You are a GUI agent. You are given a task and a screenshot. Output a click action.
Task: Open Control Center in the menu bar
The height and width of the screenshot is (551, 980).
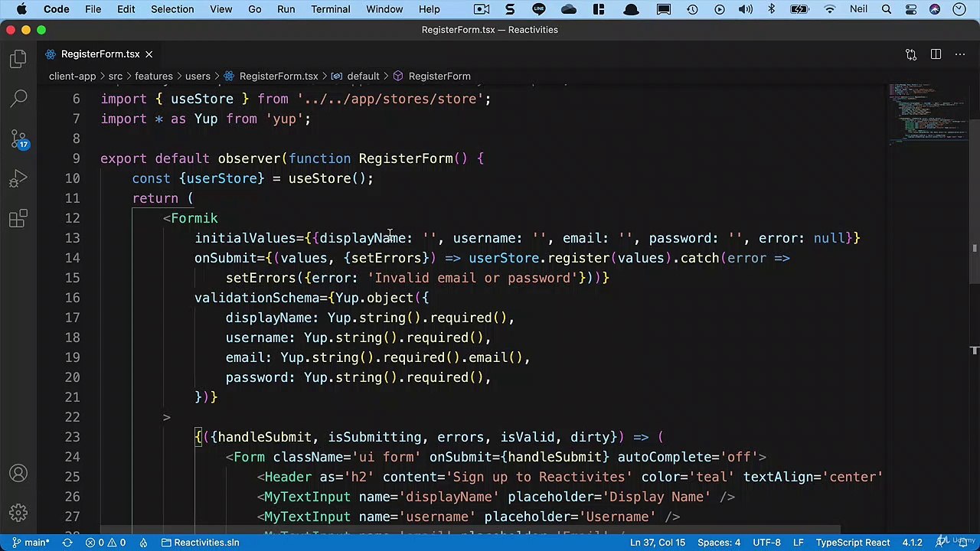coord(910,9)
